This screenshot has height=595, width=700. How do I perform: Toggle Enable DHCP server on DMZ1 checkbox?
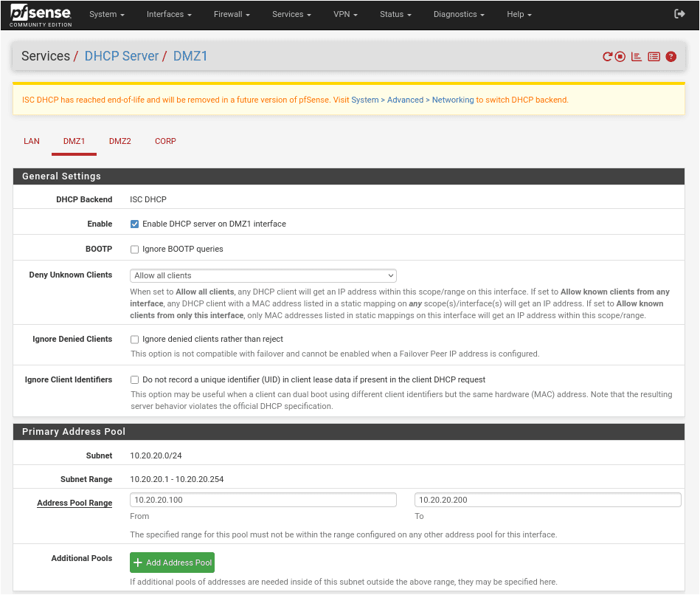pyautogui.click(x=134, y=224)
